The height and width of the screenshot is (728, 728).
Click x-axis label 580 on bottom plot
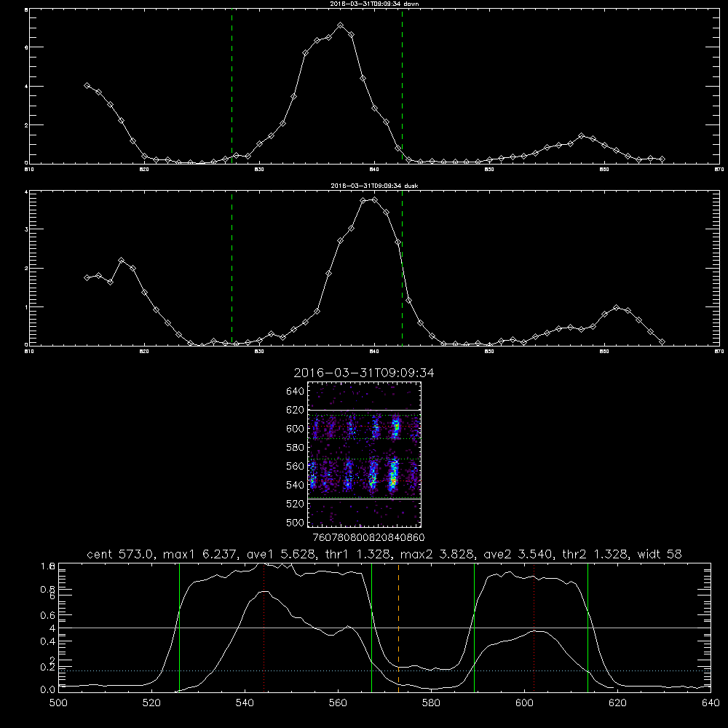coord(431,703)
